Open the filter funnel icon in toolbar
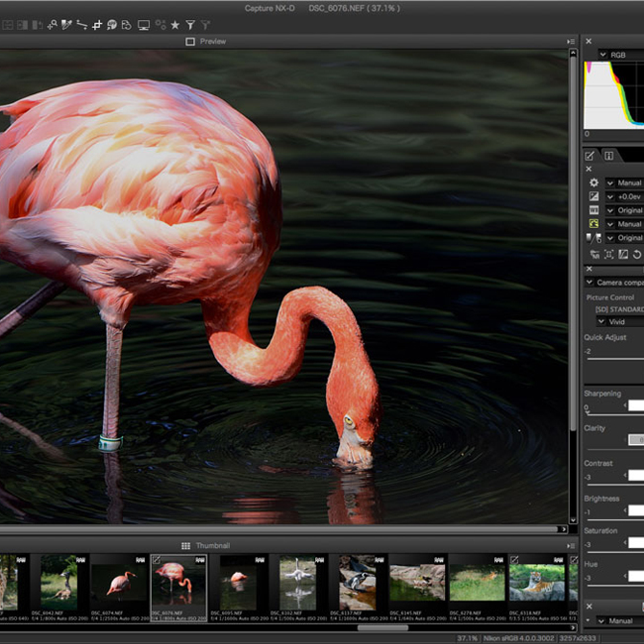This screenshot has width=644, height=644. point(190,25)
